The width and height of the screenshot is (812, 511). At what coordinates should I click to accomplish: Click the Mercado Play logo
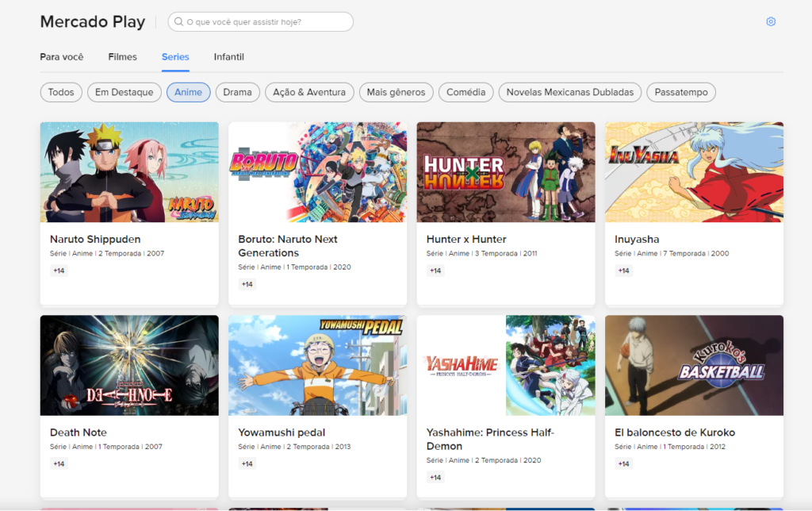click(92, 22)
